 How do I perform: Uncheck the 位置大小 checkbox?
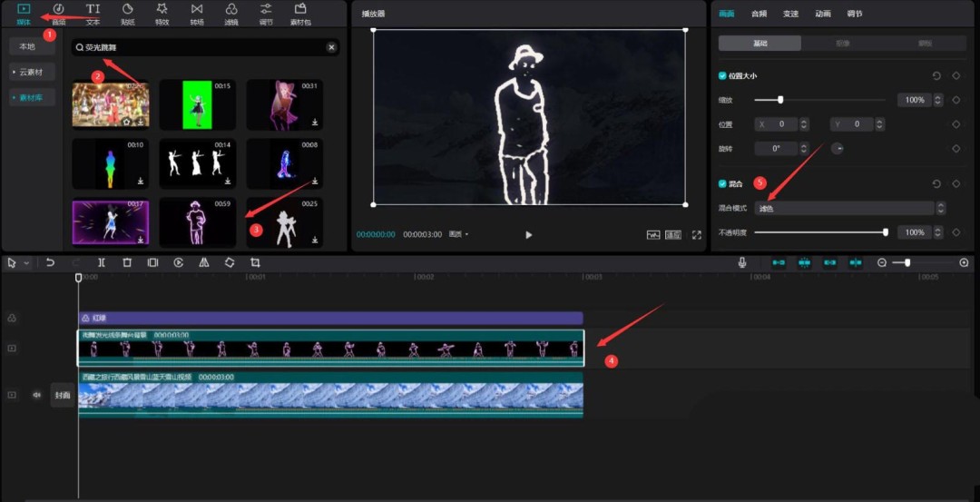722,76
